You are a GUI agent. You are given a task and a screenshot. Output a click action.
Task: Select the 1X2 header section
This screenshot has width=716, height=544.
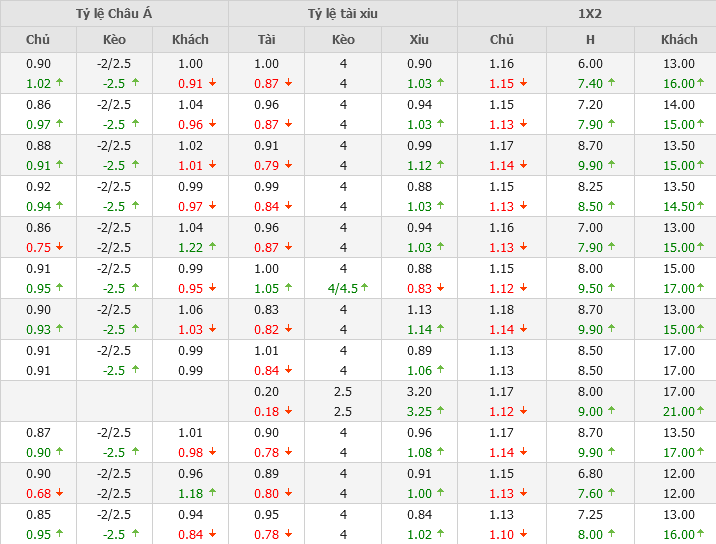[590, 13]
